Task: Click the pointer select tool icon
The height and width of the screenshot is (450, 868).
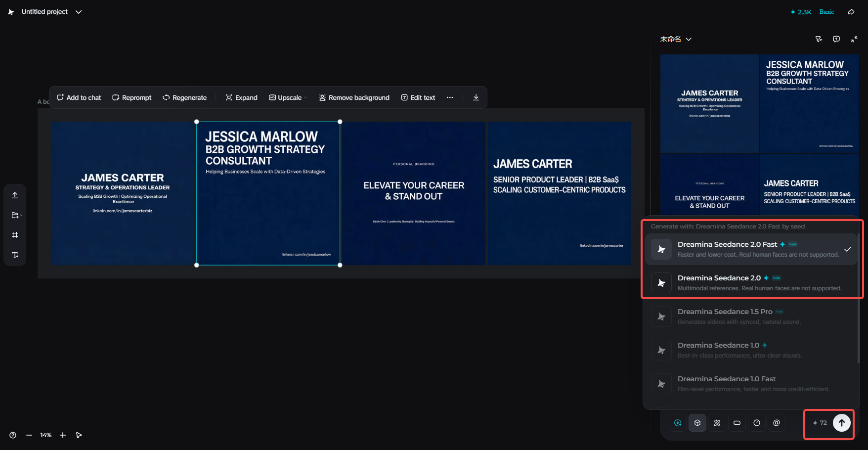Action: 79,435
